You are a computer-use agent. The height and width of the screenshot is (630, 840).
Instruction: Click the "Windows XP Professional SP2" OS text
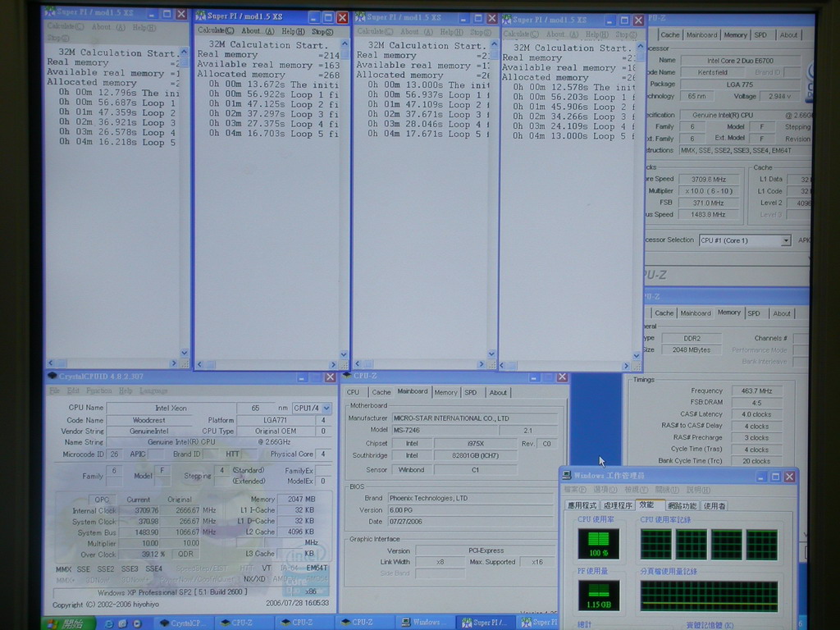point(172,592)
